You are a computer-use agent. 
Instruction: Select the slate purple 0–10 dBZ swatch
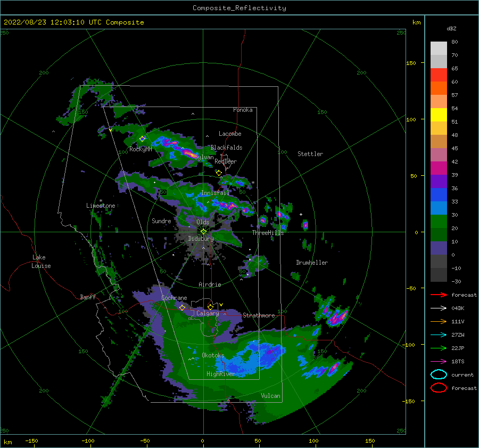click(439, 248)
